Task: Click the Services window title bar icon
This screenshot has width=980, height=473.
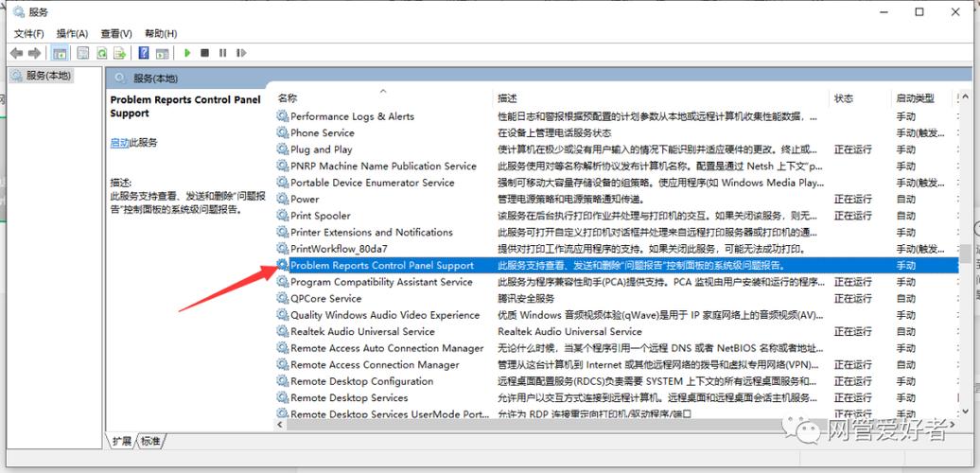Action: [19, 11]
